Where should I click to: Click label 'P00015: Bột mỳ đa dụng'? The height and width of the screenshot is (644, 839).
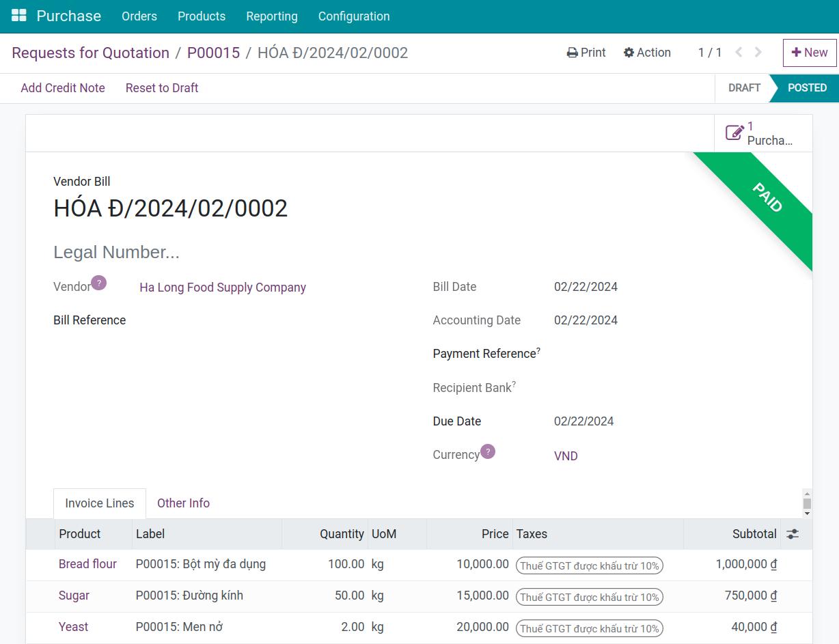click(x=201, y=564)
